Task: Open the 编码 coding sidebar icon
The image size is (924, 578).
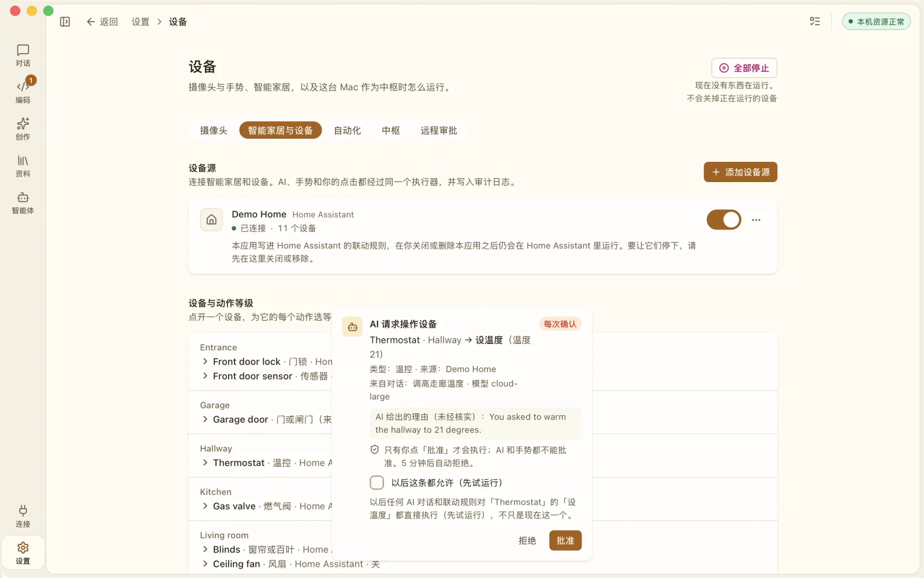Action: (23, 92)
